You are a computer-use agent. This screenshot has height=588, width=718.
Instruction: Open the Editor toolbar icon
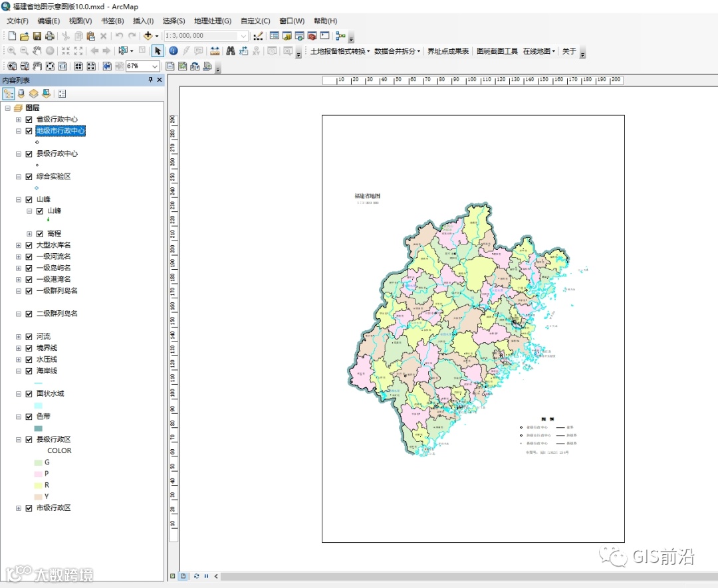coord(258,36)
